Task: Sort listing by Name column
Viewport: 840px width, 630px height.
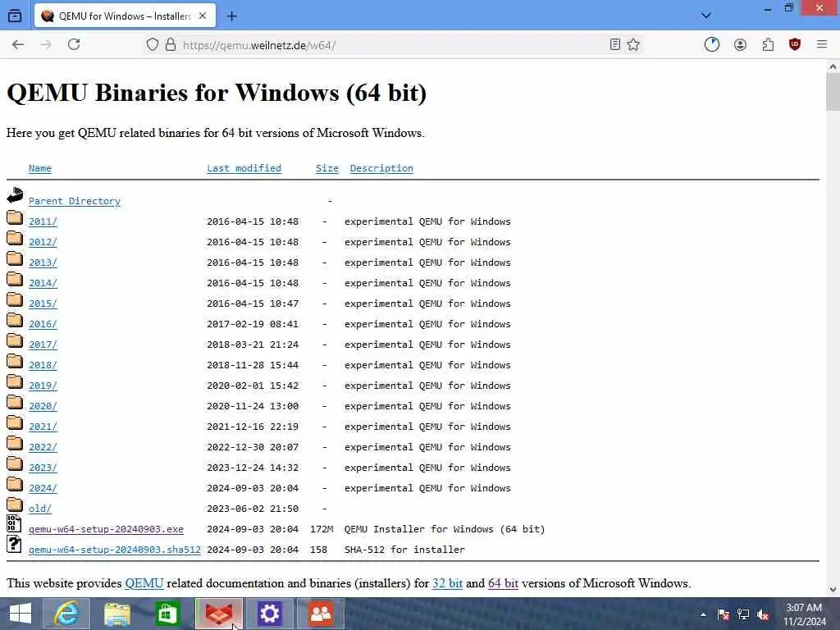Action: (40, 168)
